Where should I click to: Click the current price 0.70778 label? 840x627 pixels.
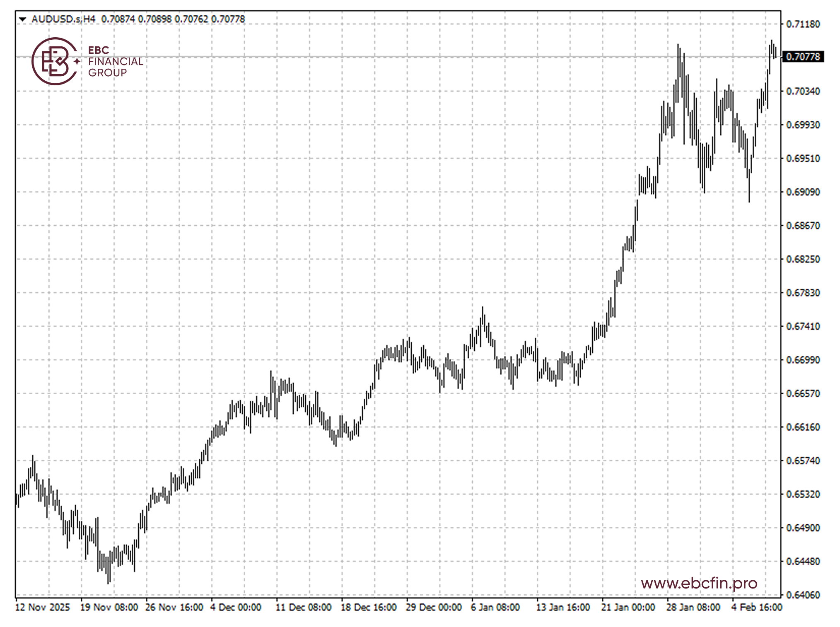(802, 57)
